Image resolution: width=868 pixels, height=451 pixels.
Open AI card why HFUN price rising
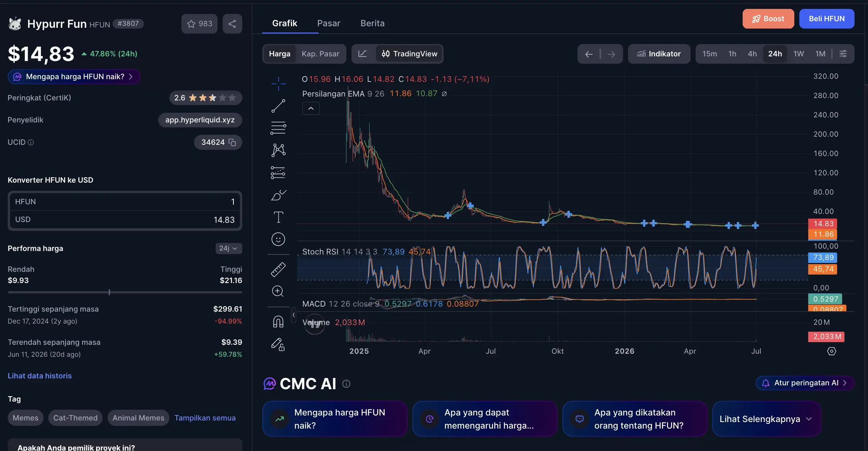(335, 419)
